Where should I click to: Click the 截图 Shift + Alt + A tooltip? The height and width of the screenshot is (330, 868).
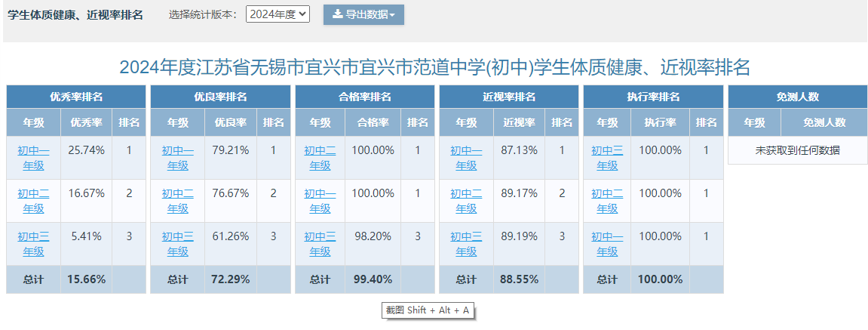tap(428, 310)
